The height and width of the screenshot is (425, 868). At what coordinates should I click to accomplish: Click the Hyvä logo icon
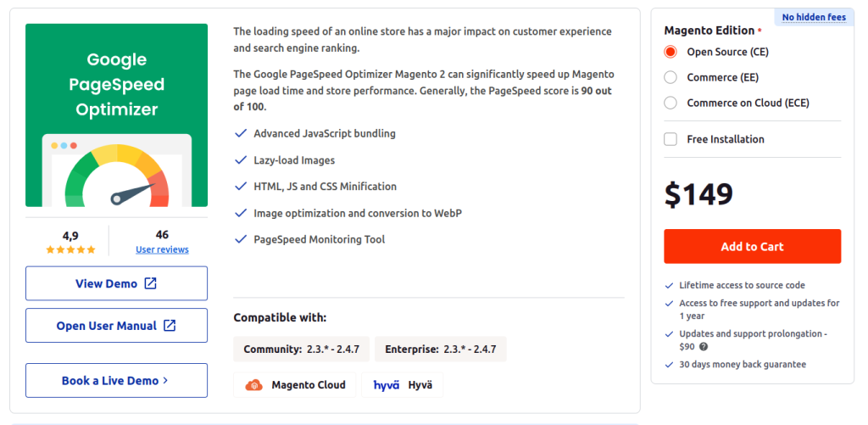pyautogui.click(x=387, y=385)
